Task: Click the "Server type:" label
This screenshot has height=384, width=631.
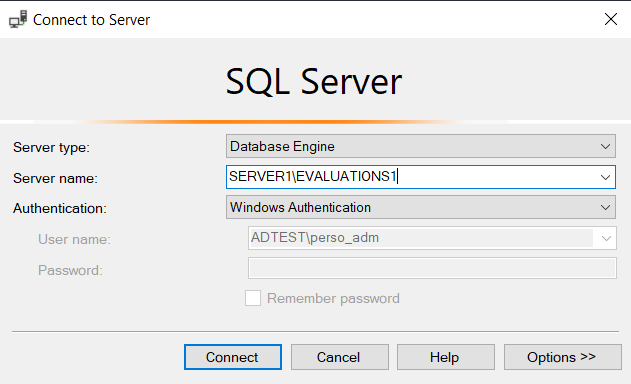Action: pos(51,147)
